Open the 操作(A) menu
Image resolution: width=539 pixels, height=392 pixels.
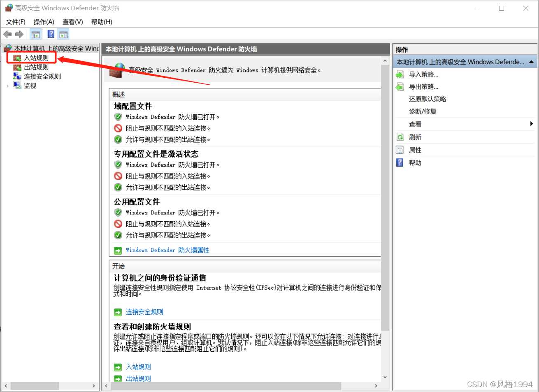(44, 22)
